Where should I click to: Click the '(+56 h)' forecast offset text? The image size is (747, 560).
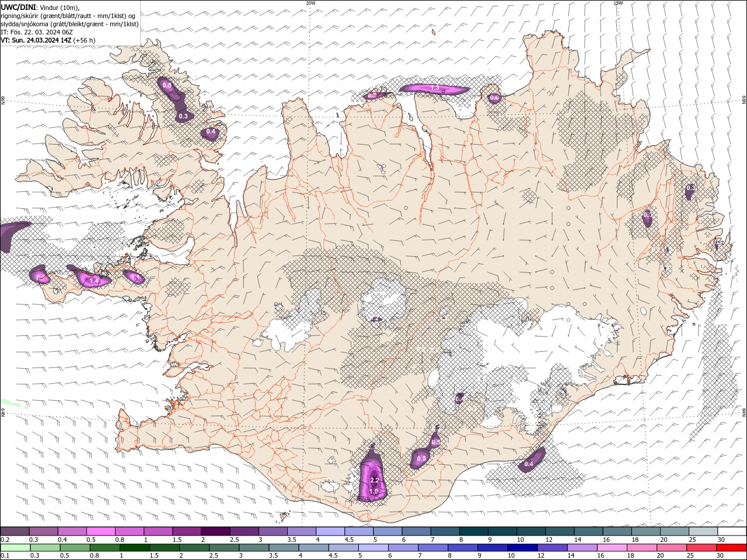[x=85, y=40]
